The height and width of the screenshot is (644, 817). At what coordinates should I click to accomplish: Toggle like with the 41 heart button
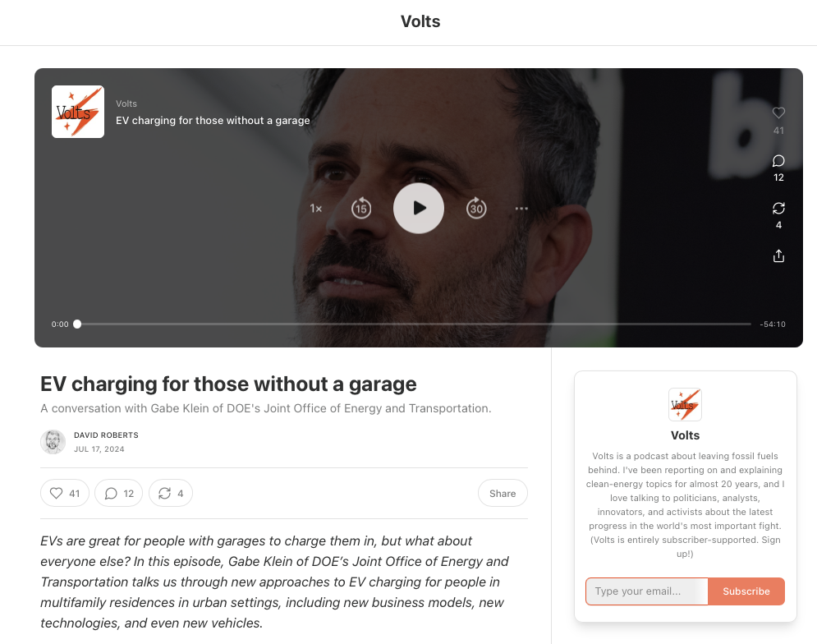65,493
